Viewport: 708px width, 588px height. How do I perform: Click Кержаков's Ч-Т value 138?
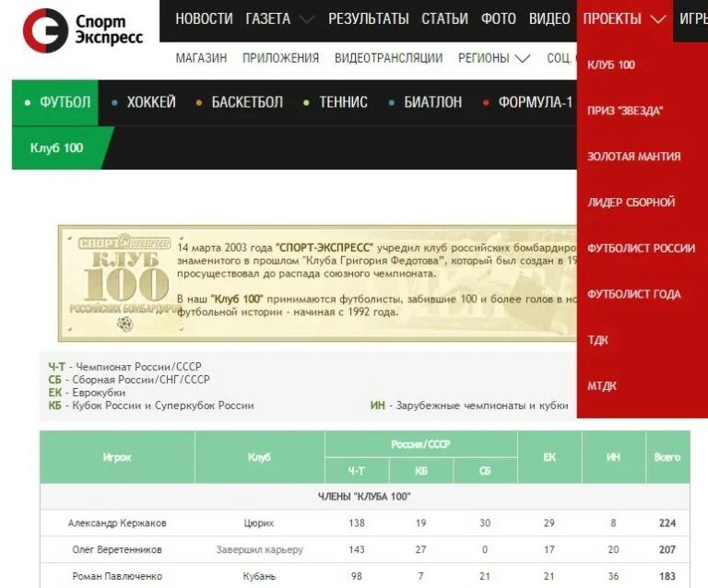tap(357, 523)
